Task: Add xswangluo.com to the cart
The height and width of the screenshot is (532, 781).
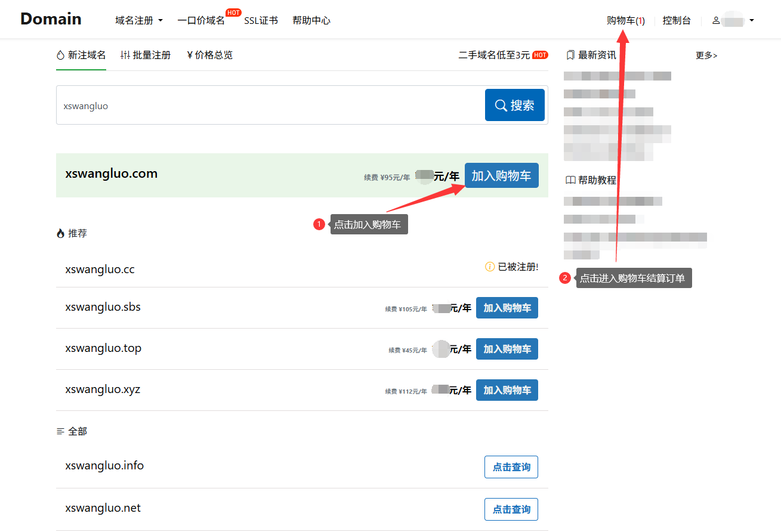Action: pos(501,176)
